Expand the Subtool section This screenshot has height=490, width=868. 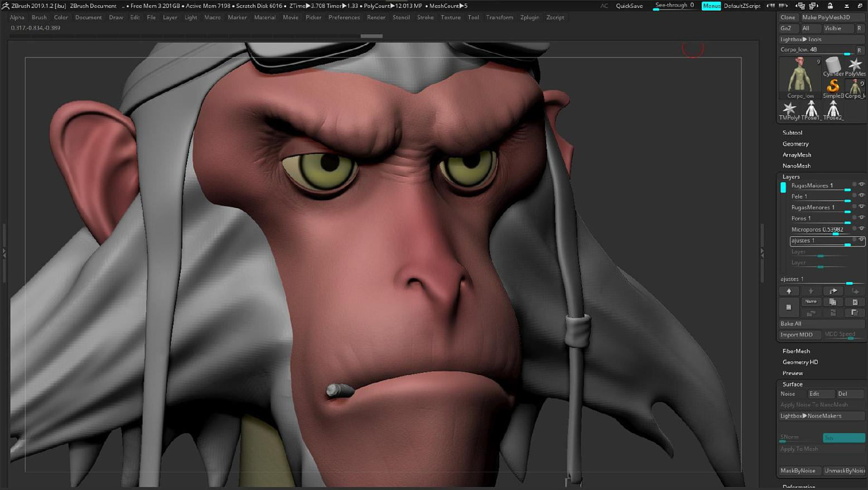[x=792, y=133]
